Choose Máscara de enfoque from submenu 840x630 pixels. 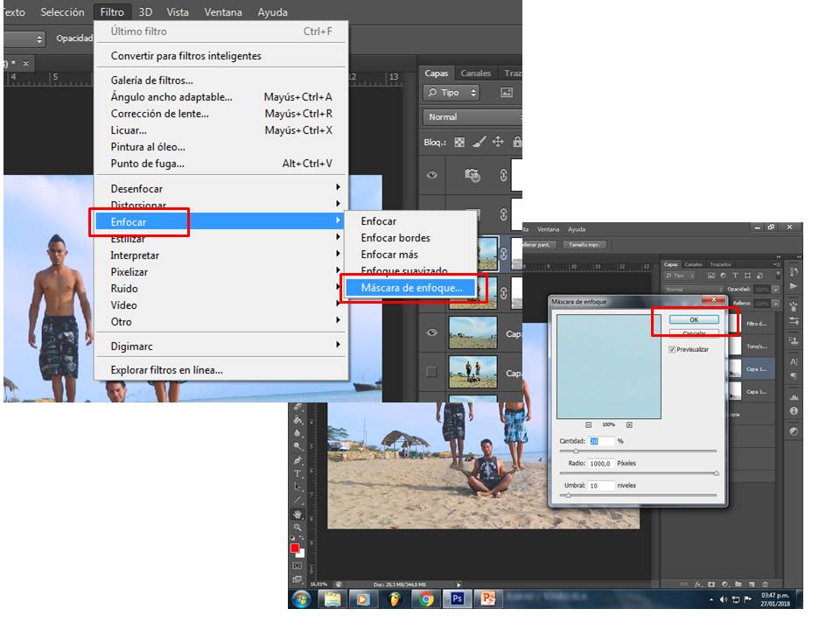pos(411,288)
